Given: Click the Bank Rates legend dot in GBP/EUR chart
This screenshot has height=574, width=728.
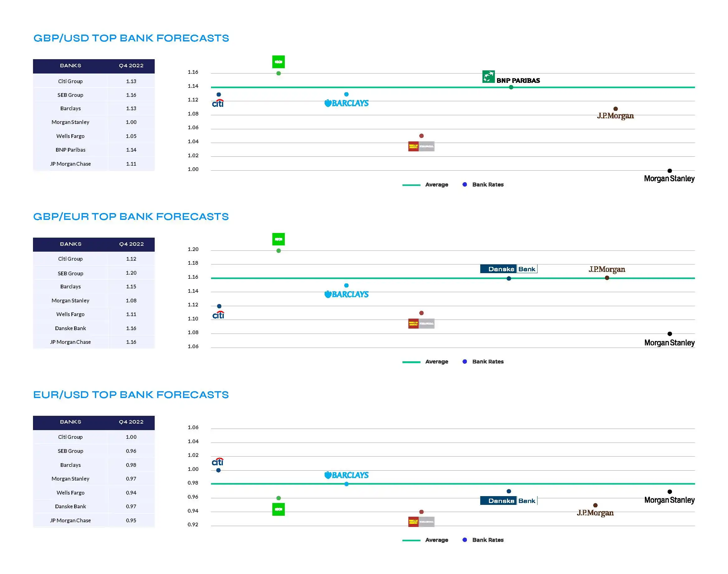Looking at the screenshot, I should (465, 362).
